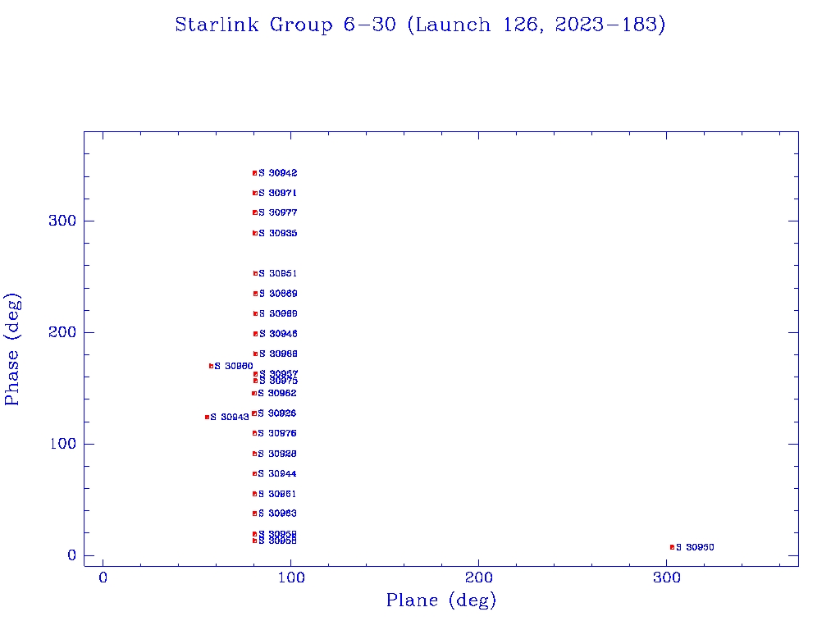Select the 'Plane (deg)' x-axis label
The height and width of the screenshot is (630, 840).
pyautogui.click(x=441, y=600)
